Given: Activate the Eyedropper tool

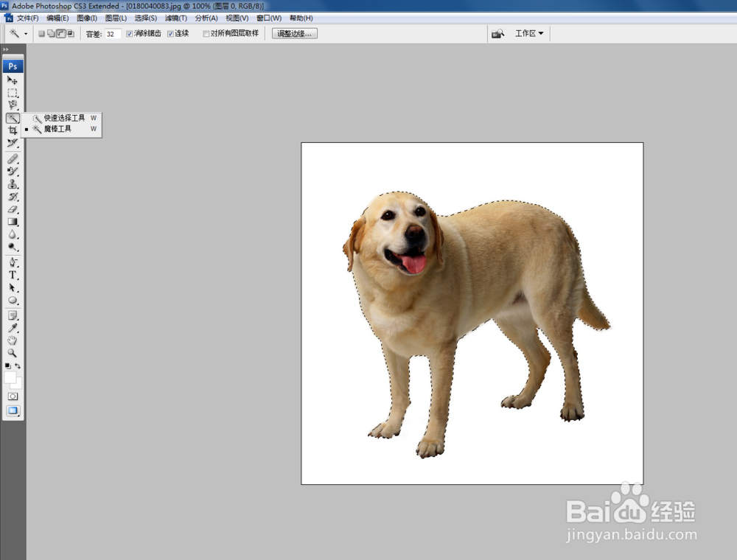Looking at the screenshot, I should tap(13, 328).
